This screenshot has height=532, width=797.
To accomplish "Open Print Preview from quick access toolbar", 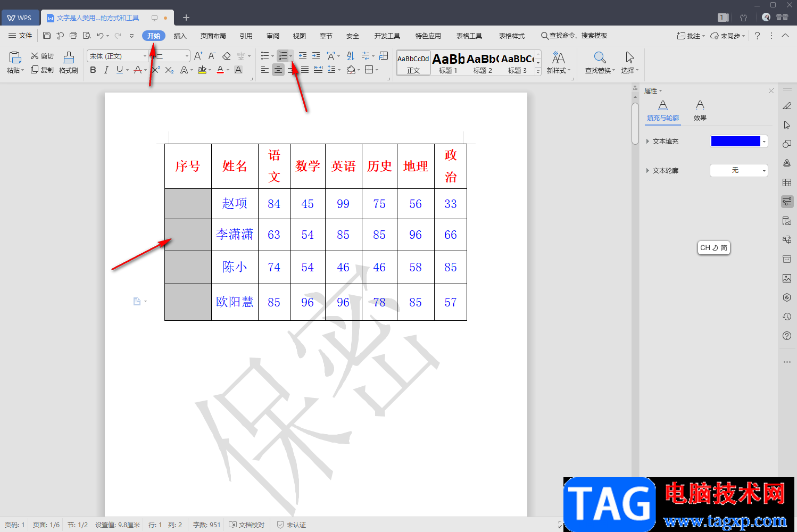I will (x=87, y=36).
